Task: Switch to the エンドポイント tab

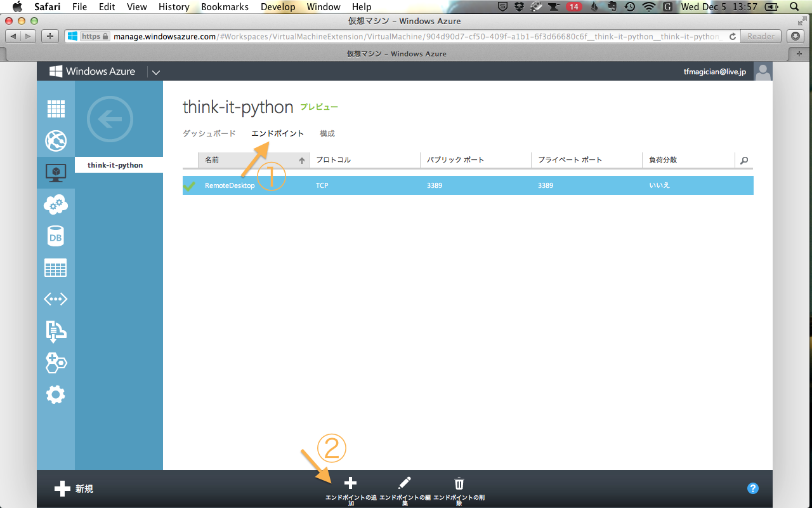Action: pos(278,134)
